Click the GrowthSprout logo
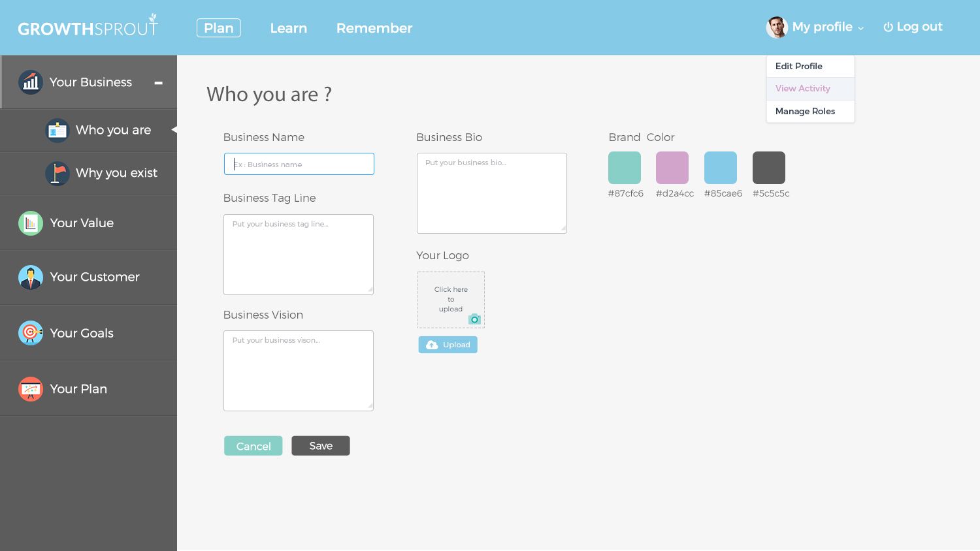This screenshot has height=551, width=980. [88, 26]
